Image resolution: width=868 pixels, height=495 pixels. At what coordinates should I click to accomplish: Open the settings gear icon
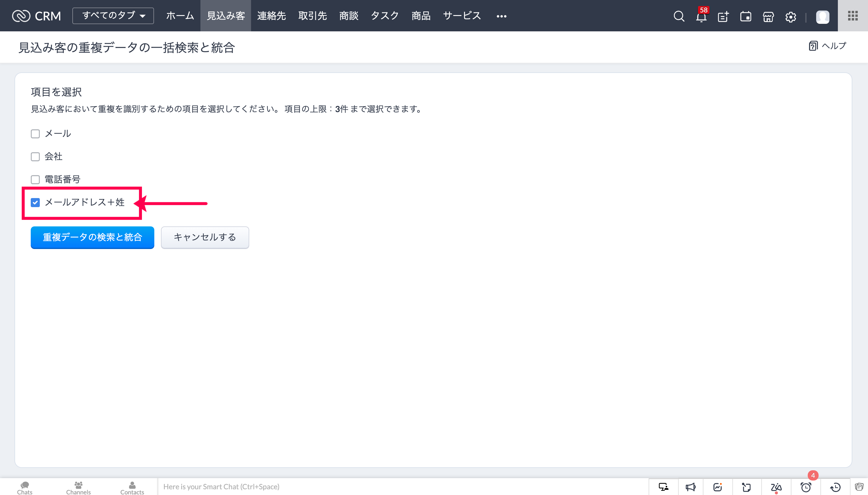point(791,16)
